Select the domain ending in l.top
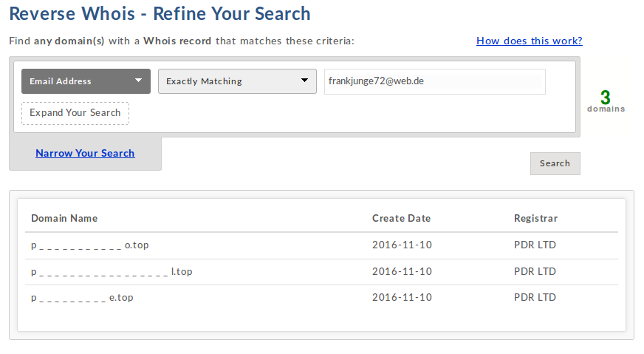 coord(112,272)
